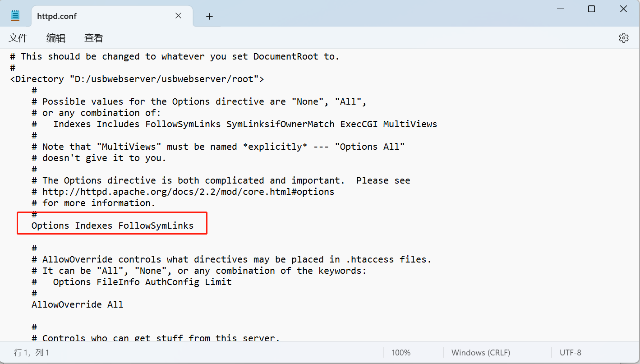640x364 pixels.
Task: Add a new tab with plus button
Action: coord(209,16)
